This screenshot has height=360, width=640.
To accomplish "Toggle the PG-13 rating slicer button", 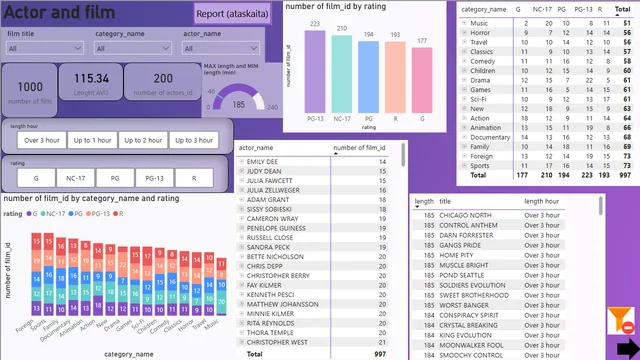I will coord(154,178).
